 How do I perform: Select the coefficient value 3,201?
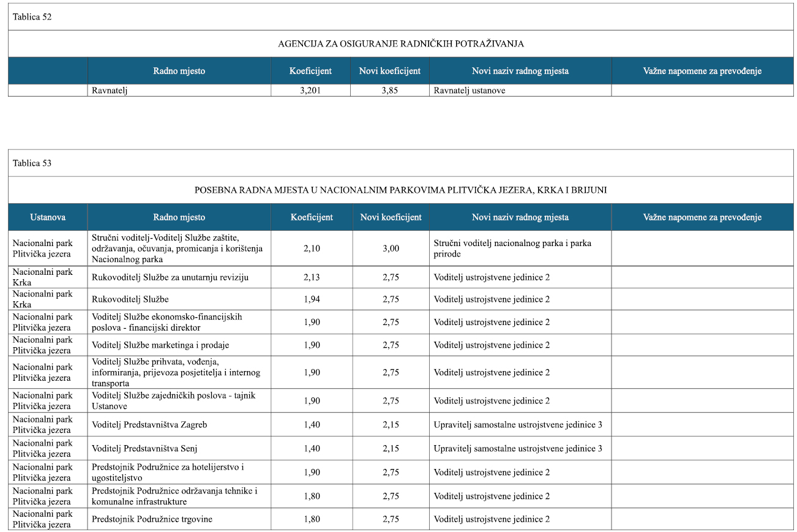310,91
